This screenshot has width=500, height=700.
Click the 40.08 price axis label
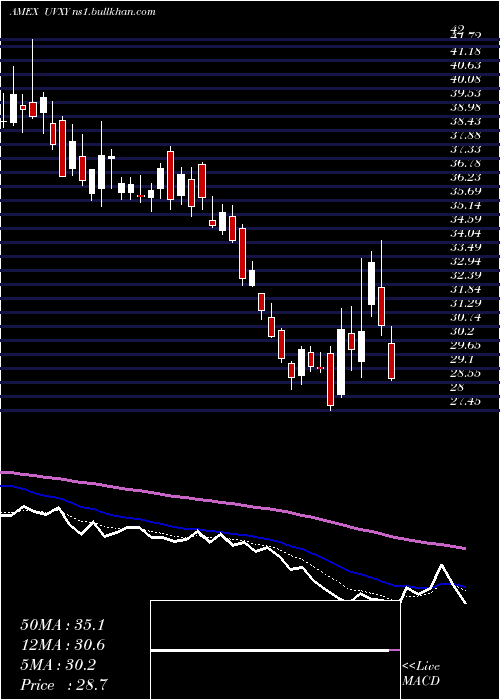coord(467,79)
